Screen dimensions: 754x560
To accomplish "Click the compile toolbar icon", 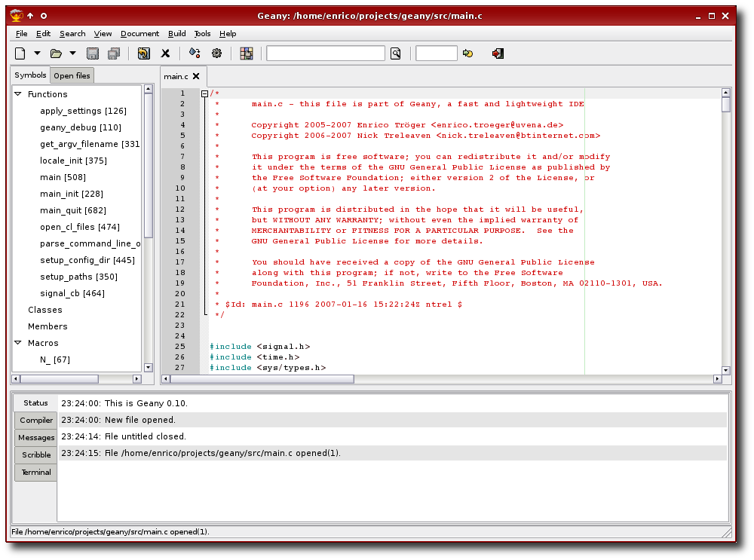I will coord(195,53).
